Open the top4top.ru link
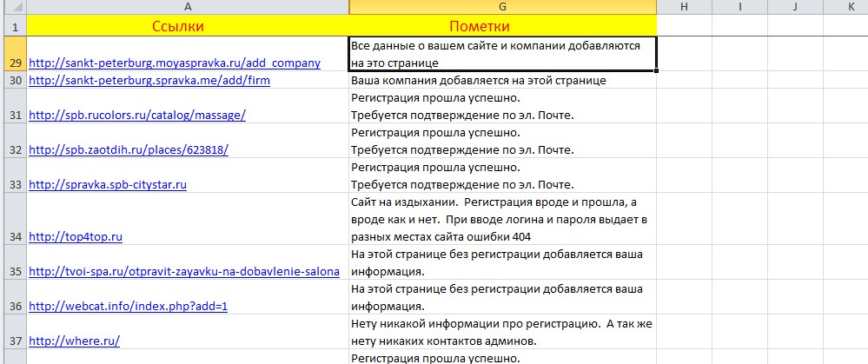The image size is (868, 364). click(76, 237)
